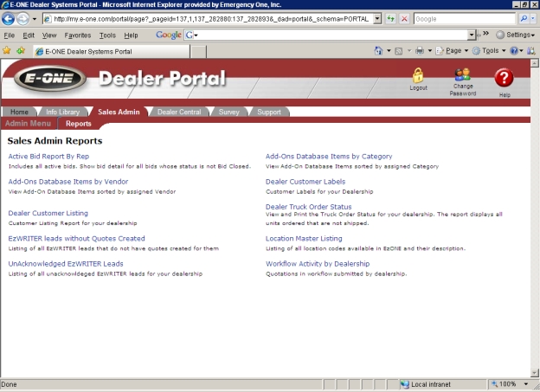Image resolution: width=540 pixels, height=392 pixels.
Task: Click the red Stop loading icon
Action: (404, 18)
